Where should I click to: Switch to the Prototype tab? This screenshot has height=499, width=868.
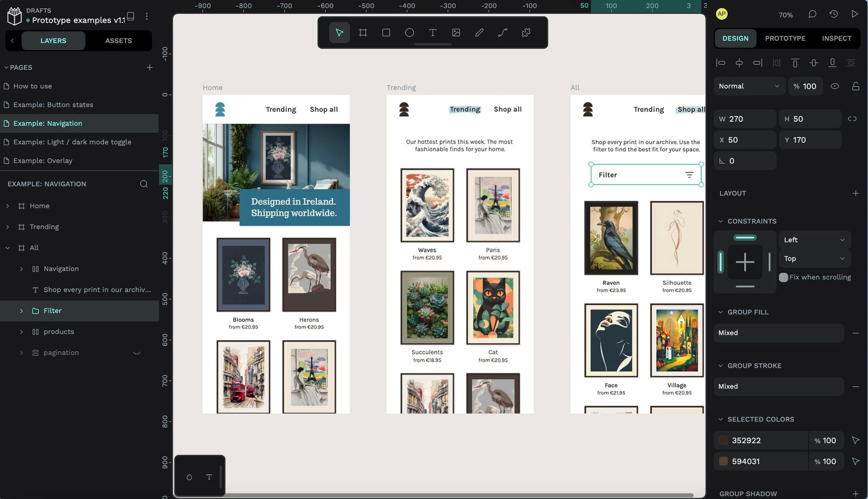coord(785,39)
